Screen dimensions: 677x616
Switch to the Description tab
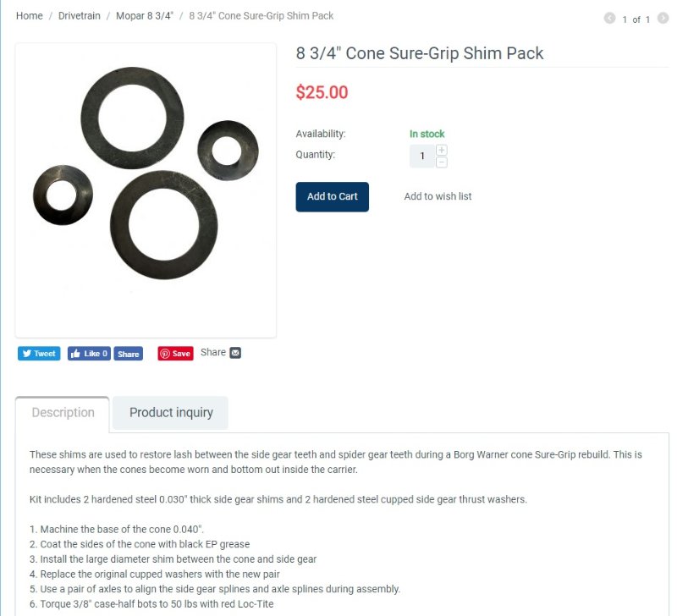point(63,413)
